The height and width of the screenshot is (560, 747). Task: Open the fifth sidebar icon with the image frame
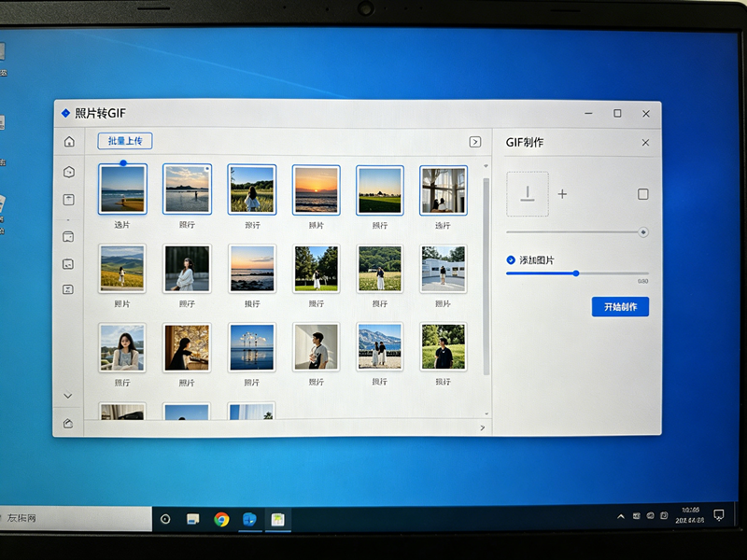(68, 264)
